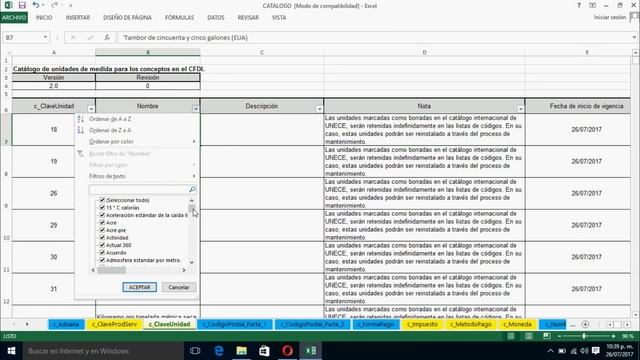The height and width of the screenshot is (360, 640).
Task: Select Ordenar de A a Z option
Action: (110, 119)
